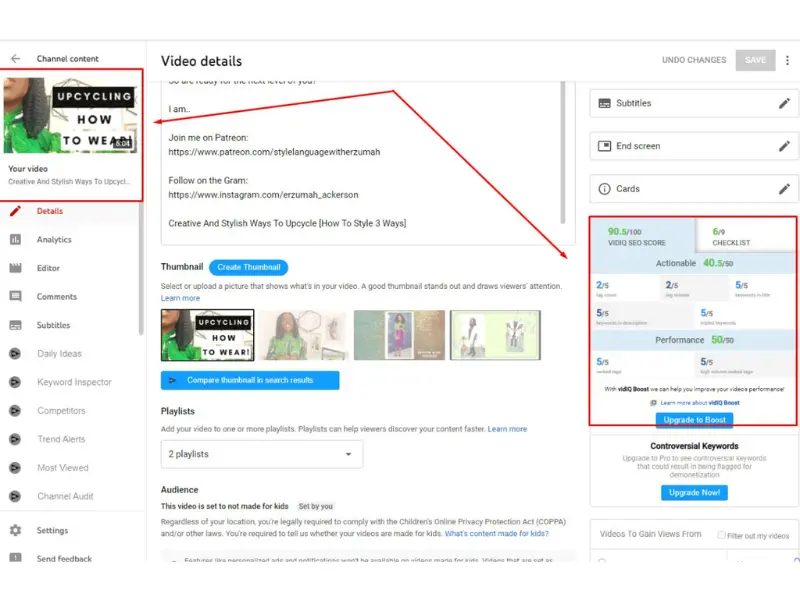Open Learn more about vidIQ Boost link

pos(700,403)
